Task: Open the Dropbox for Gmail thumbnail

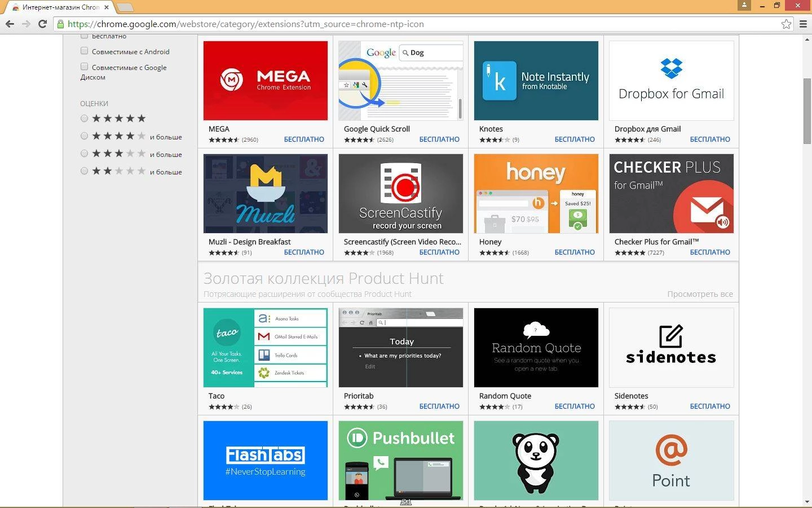Action: point(671,80)
